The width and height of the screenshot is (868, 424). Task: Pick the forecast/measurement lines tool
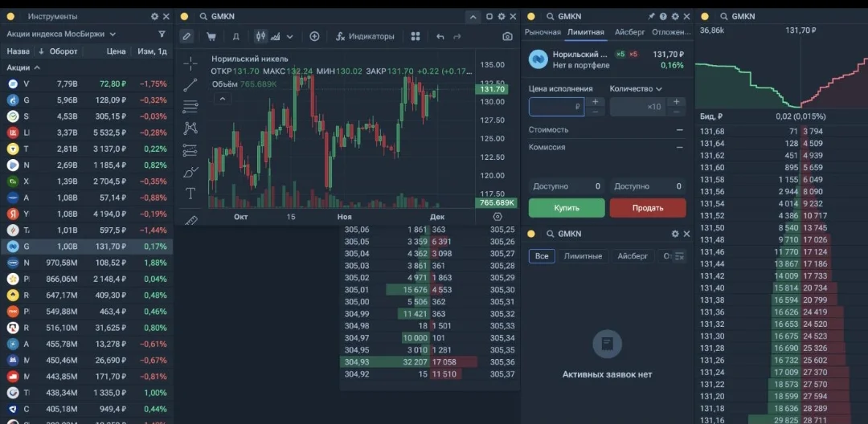[190, 150]
